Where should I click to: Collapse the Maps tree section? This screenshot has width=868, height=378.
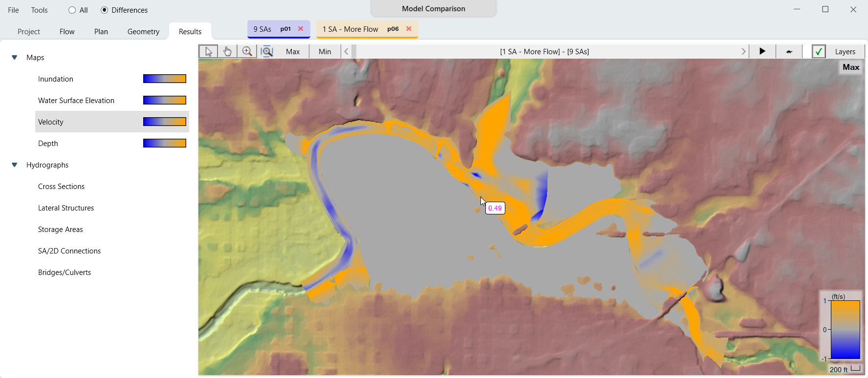tap(15, 58)
